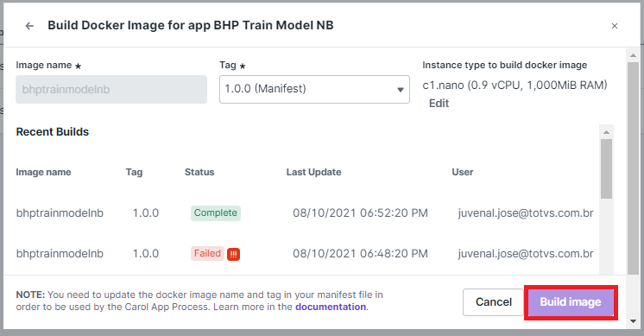Click the Last Update column header
Image resolution: width=644 pixels, height=336 pixels.
pyautogui.click(x=313, y=172)
